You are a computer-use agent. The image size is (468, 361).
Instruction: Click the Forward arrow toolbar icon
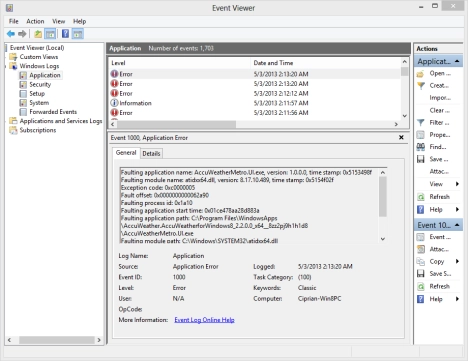(x=22, y=34)
